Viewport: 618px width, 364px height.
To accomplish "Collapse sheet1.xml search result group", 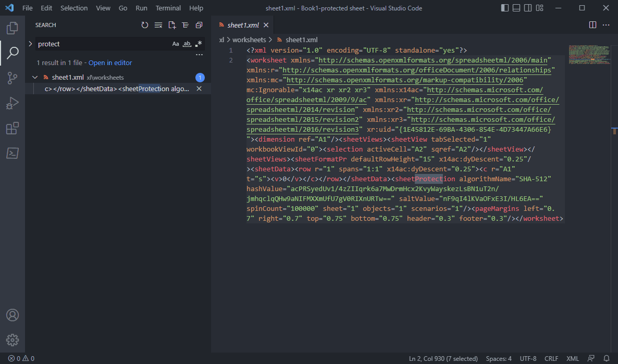I will 35,77.
